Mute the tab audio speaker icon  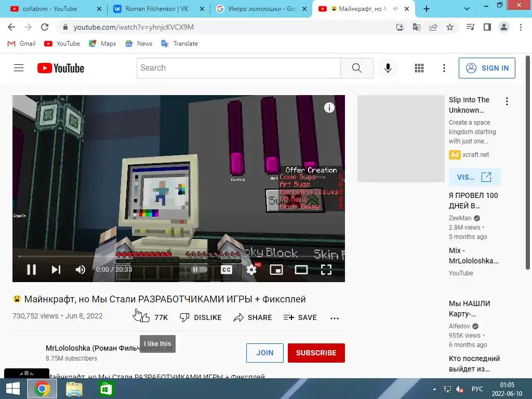[395, 9]
